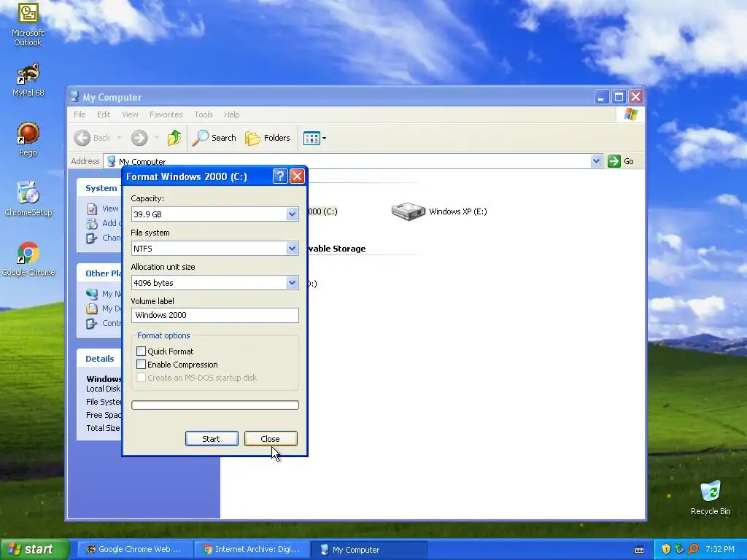The width and height of the screenshot is (747, 560).
Task: Click the Other Places panel header
Action: (99, 273)
